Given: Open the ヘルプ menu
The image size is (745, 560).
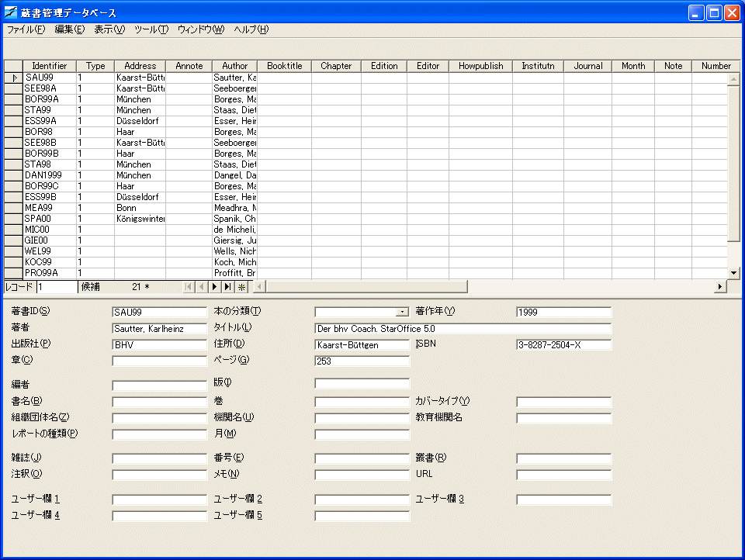Looking at the screenshot, I should point(251,29).
